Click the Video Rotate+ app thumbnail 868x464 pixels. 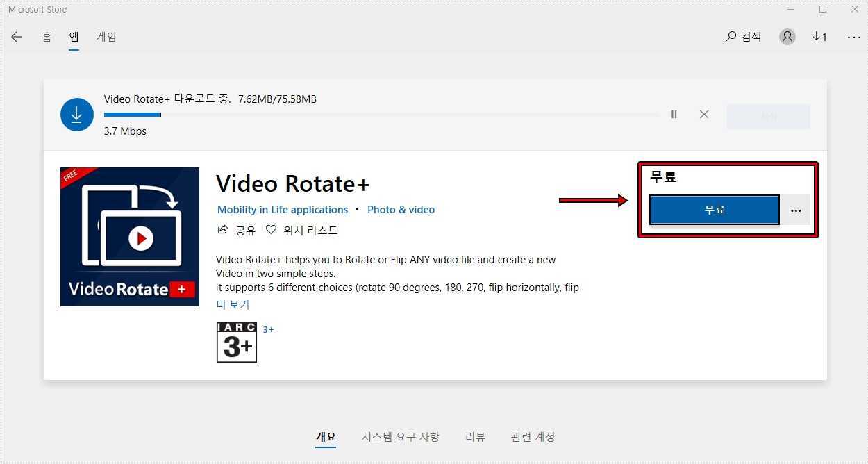point(130,237)
